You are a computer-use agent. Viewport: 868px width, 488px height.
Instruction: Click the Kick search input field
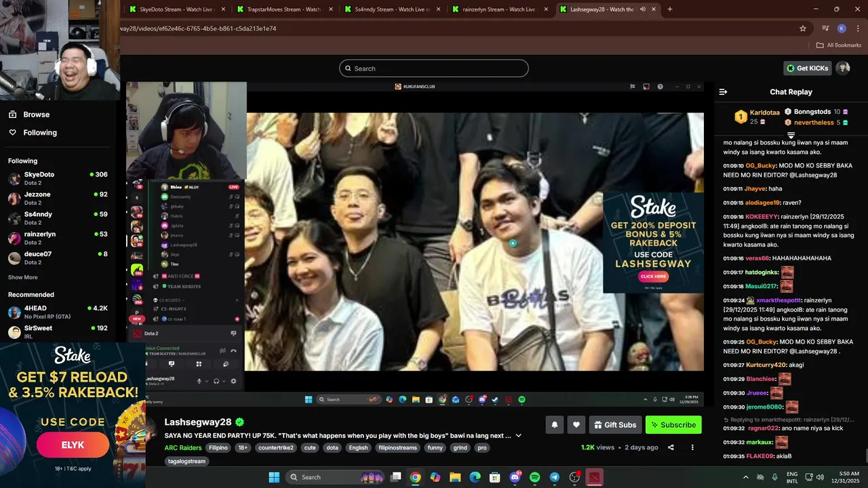pyautogui.click(x=434, y=68)
